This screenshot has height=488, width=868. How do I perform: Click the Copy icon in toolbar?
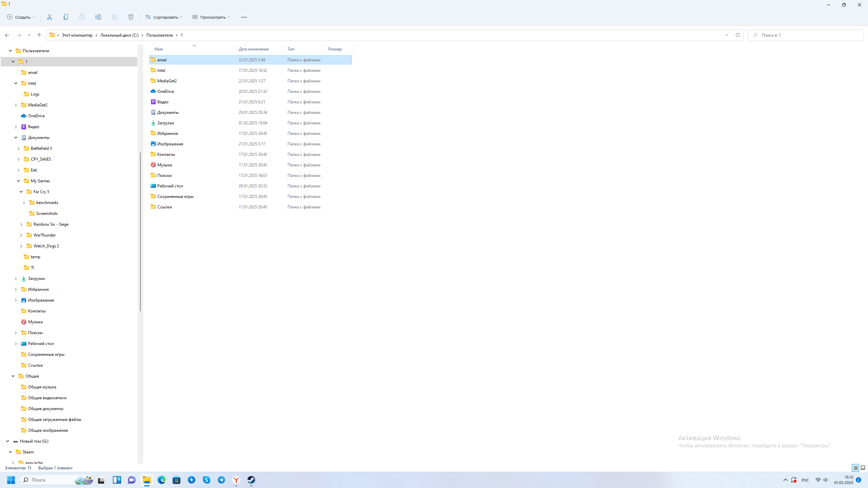[66, 17]
